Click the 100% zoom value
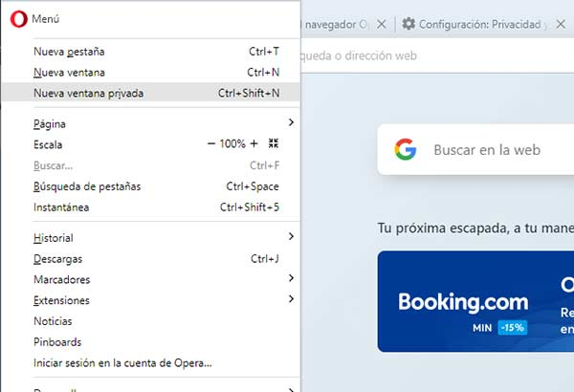The height and width of the screenshot is (392, 574). 232,143
